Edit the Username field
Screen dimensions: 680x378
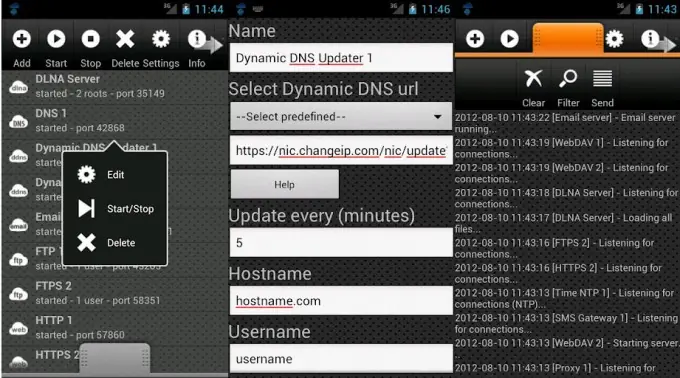[341, 359]
